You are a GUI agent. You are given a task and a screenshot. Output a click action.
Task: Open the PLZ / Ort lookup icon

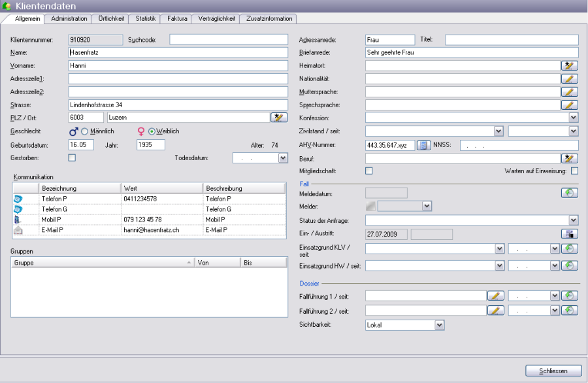pyautogui.click(x=280, y=118)
